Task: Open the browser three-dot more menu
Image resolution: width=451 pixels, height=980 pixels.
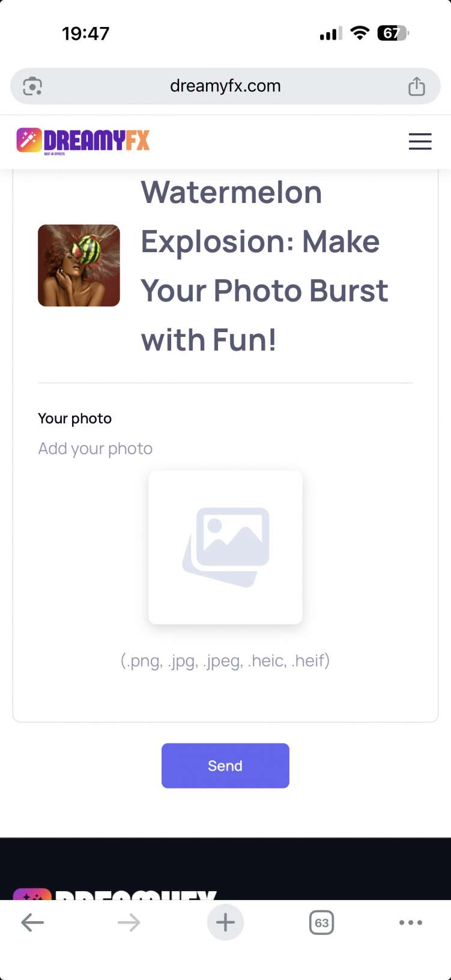Action: coord(411,922)
